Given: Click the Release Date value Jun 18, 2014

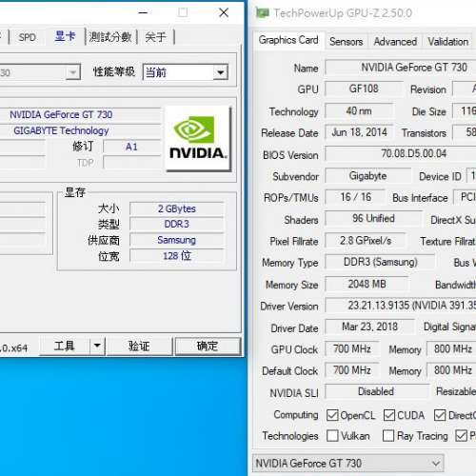Looking at the screenshot, I should (x=359, y=132).
